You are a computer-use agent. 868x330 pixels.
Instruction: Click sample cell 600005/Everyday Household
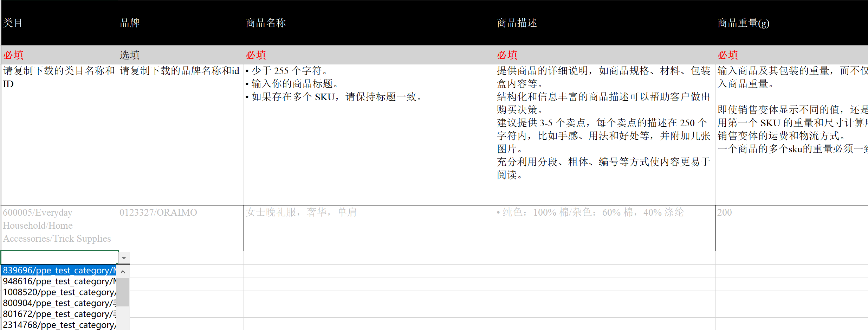click(59, 228)
